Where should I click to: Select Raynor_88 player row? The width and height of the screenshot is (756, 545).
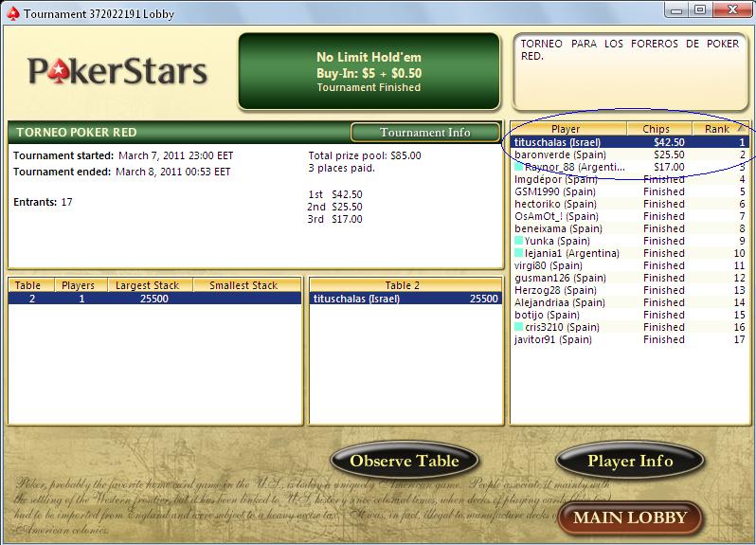[630, 167]
